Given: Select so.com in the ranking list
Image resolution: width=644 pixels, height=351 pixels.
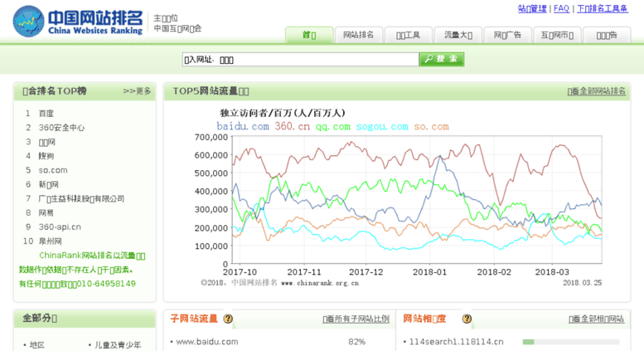Looking at the screenshot, I should pyautogui.click(x=53, y=170).
